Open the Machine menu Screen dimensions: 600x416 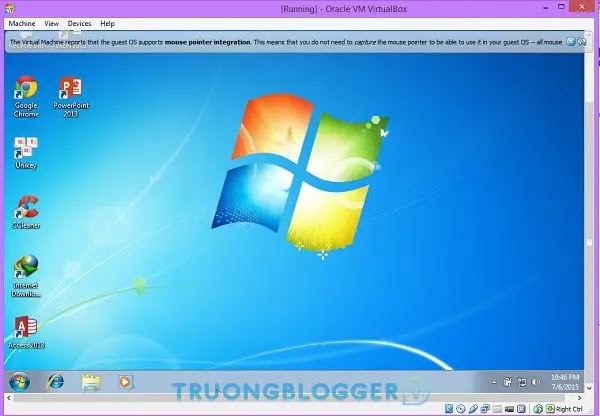pyautogui.click(x=22, y=23)
